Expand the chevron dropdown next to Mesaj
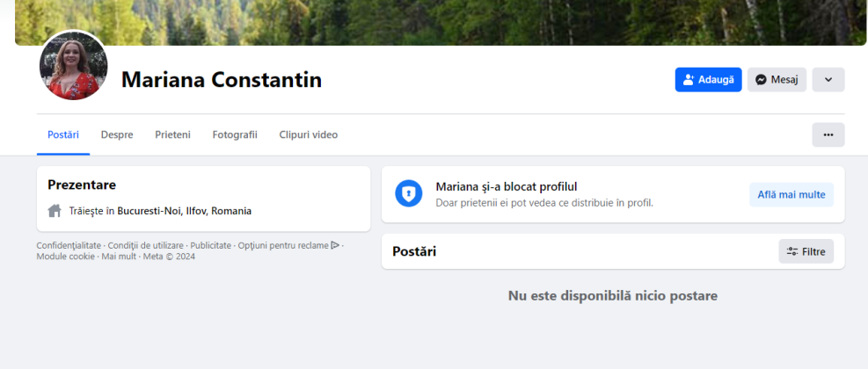The height and width of the screenshot is (369, 868). pos(828,80)
